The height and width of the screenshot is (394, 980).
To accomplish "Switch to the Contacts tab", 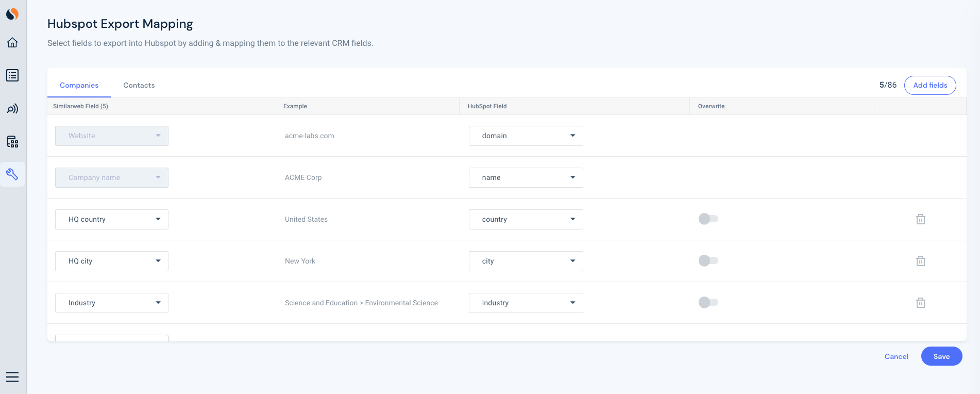I will [x=139, y=85].
